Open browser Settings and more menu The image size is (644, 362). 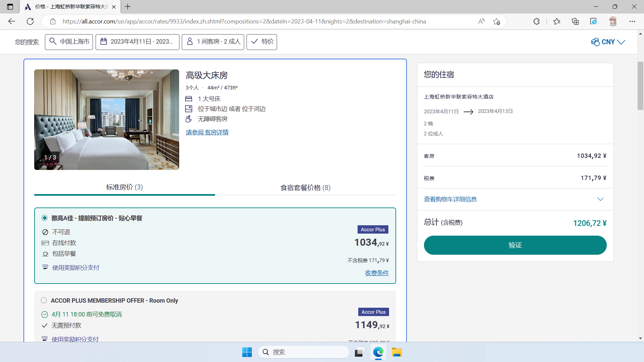(632, 21)
